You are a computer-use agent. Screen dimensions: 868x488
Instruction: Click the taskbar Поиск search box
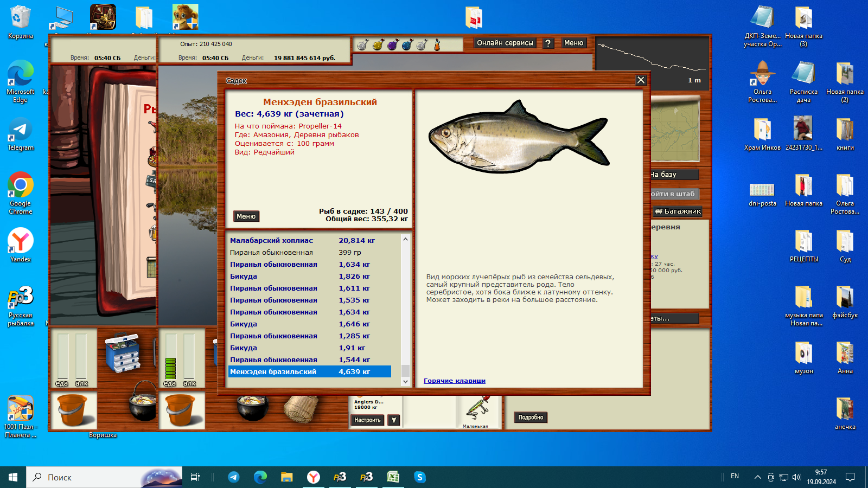pyautogui.click(x=104, y=477)
